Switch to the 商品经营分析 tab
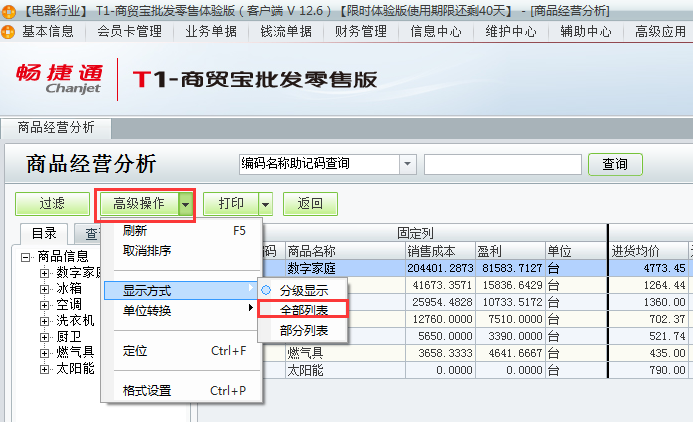Screen dimensions: 693x422 56,128
